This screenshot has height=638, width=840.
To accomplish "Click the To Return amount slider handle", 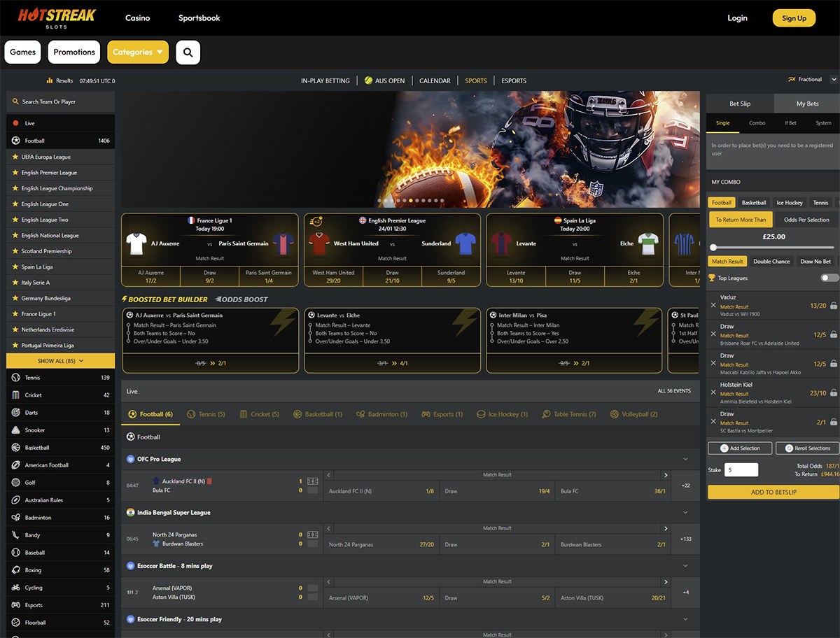I will pyautogui.click(x=713, y=247).
